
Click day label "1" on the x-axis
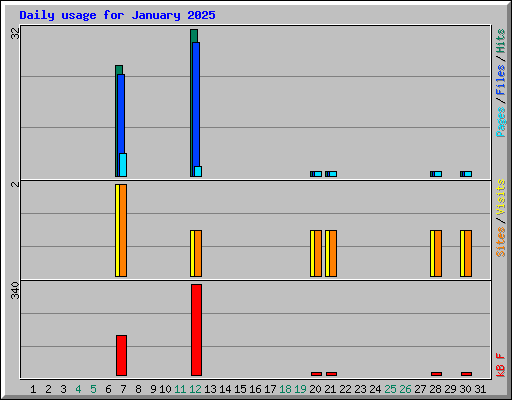[x=33, y=389]
